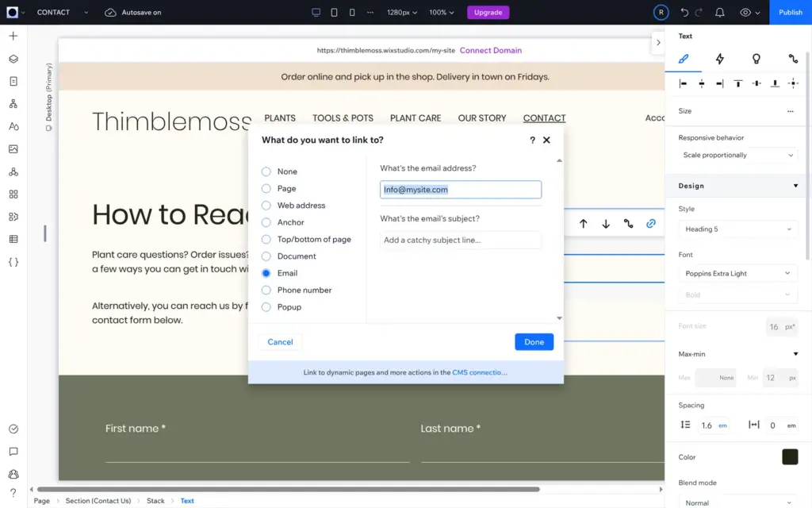Open the comments icon in left sidebar
812x508 pixels.
coord(13,452)
